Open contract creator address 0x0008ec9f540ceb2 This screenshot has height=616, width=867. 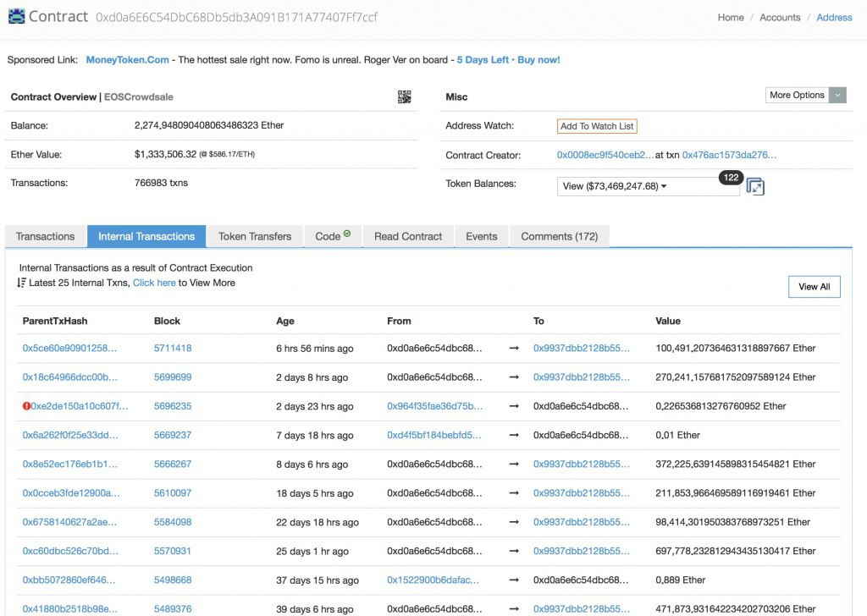point(605,155)
